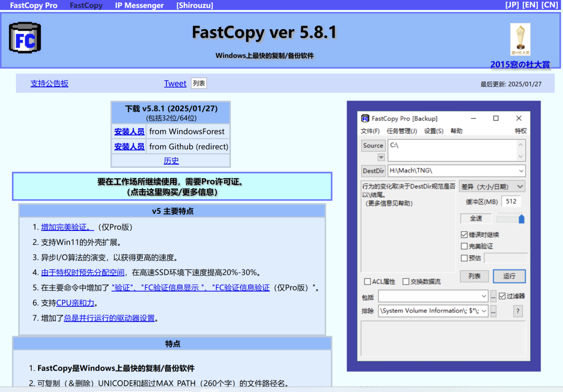Screen dimensions: 563x392
Task: Check the ACL属性 checkbox
Action: [x=368, y=281]
